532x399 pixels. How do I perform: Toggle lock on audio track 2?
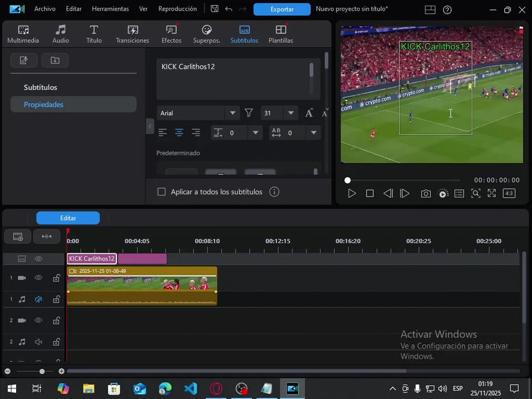tap(57, 342)
